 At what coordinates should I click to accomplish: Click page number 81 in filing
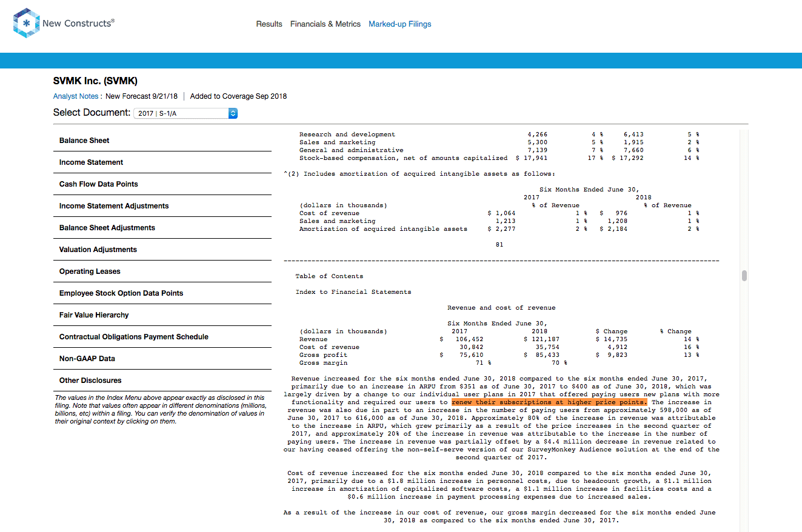pyautogui.click(x=500, y=245)
